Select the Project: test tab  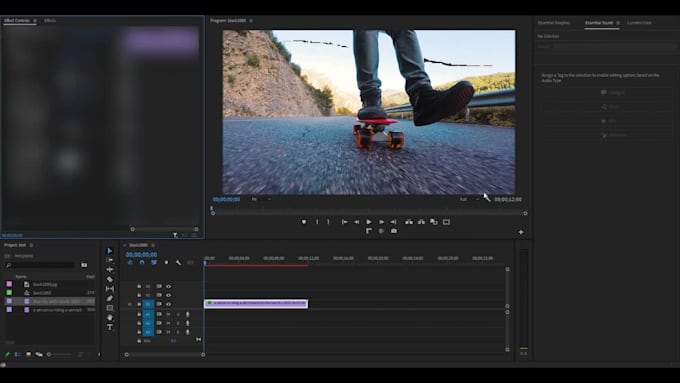(x=15, y=245)
